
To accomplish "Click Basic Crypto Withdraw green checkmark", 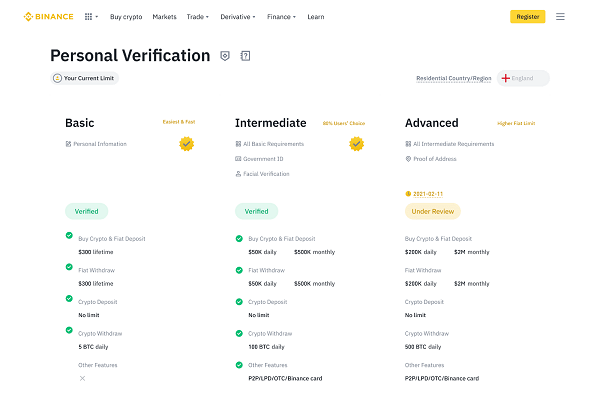I will (x=69, y=330).
